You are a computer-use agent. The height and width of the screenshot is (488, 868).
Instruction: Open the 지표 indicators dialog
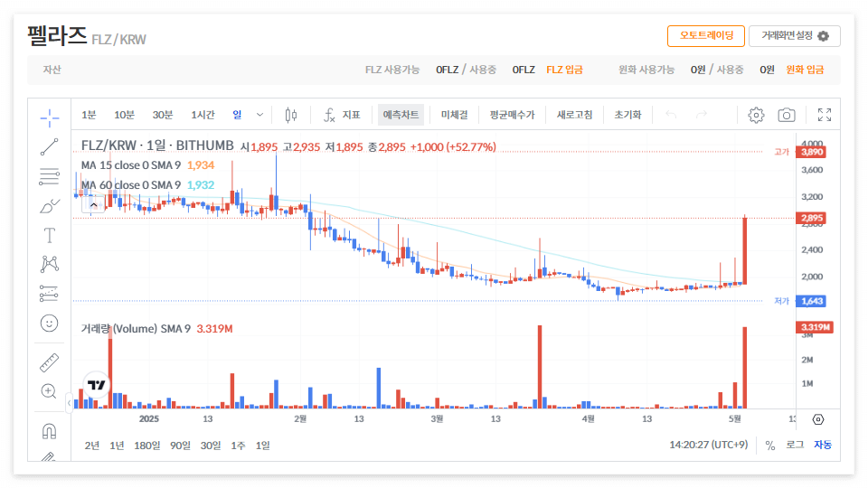tap(342, 115)
